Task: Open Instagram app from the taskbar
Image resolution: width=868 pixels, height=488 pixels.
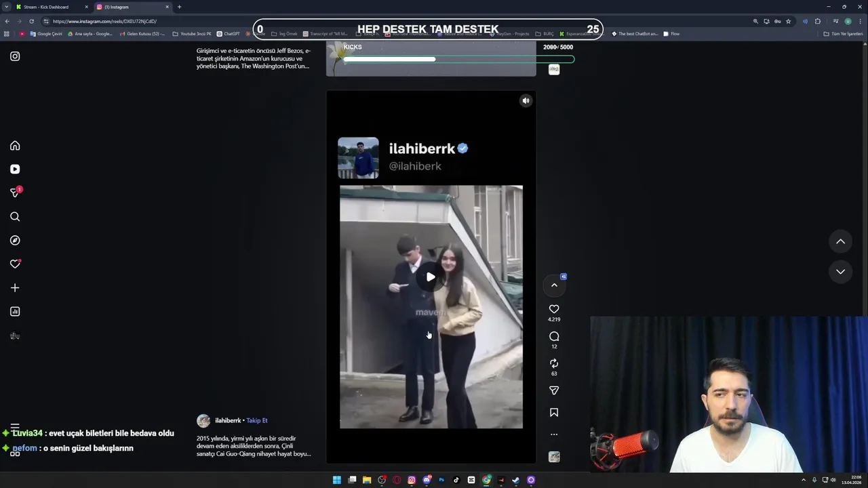Action: [x=412, y=480]
